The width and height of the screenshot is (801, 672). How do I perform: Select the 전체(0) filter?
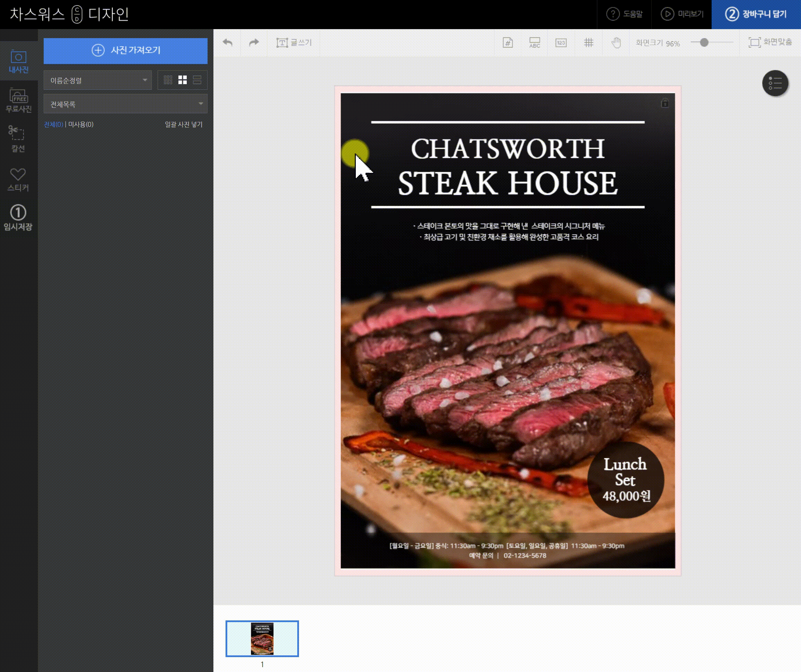tap(53, 124)
